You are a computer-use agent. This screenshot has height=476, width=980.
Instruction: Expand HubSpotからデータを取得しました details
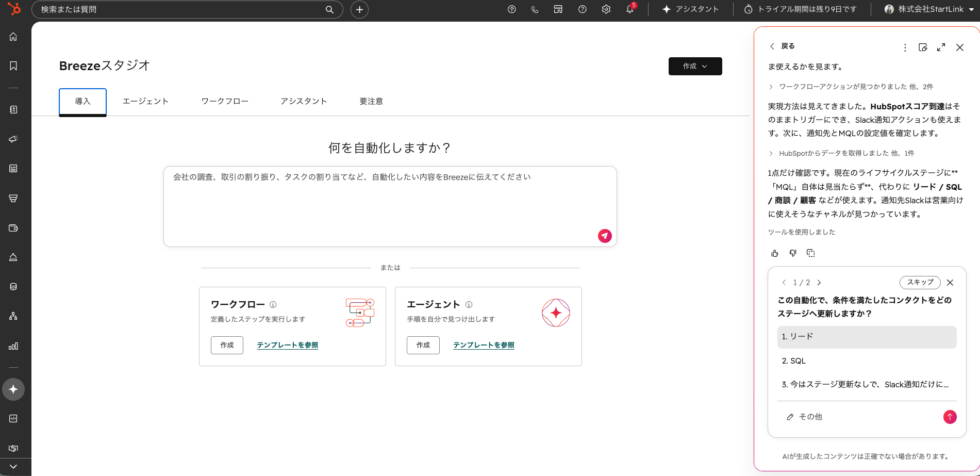pos(842,153)
